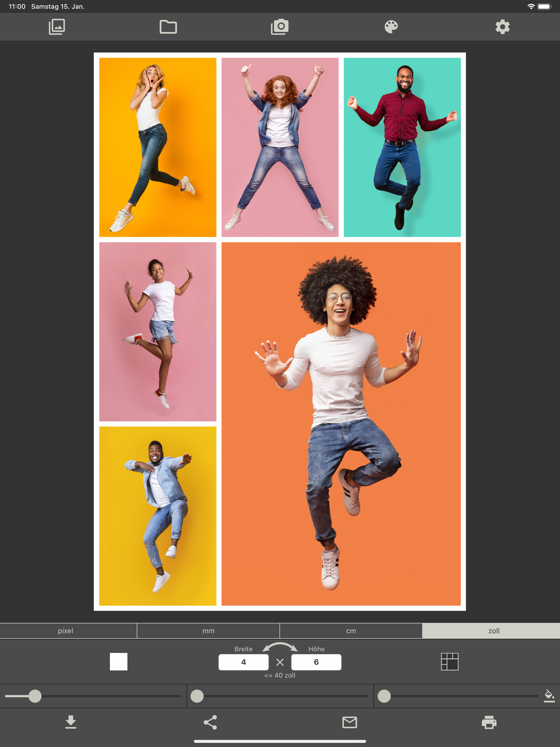
Task: Open the photo gallery picker icon
Action: coord(57,27)
